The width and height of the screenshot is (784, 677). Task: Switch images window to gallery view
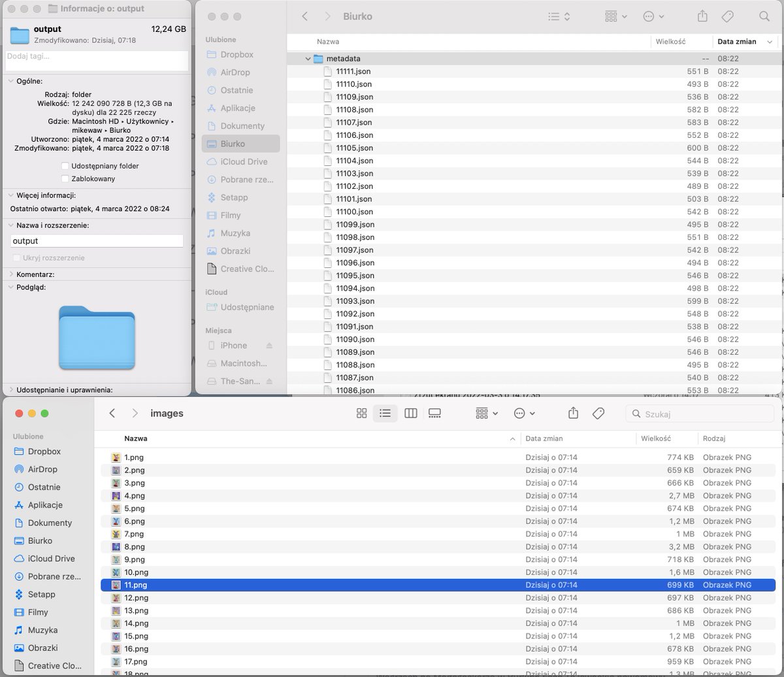click(x=435, y=413)
